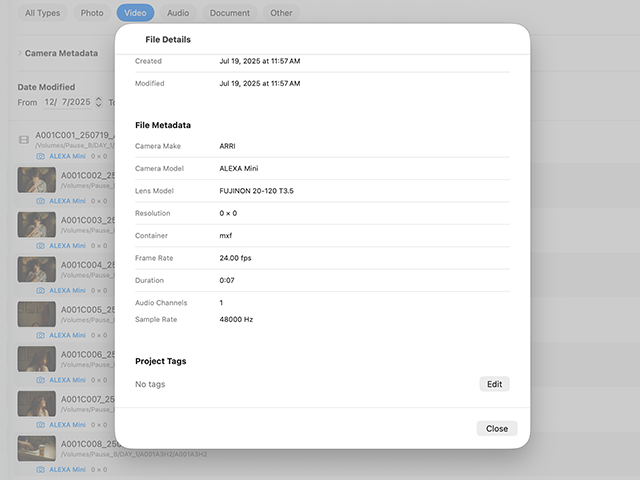Click Duration value 0:07

(x=227, y=280)
